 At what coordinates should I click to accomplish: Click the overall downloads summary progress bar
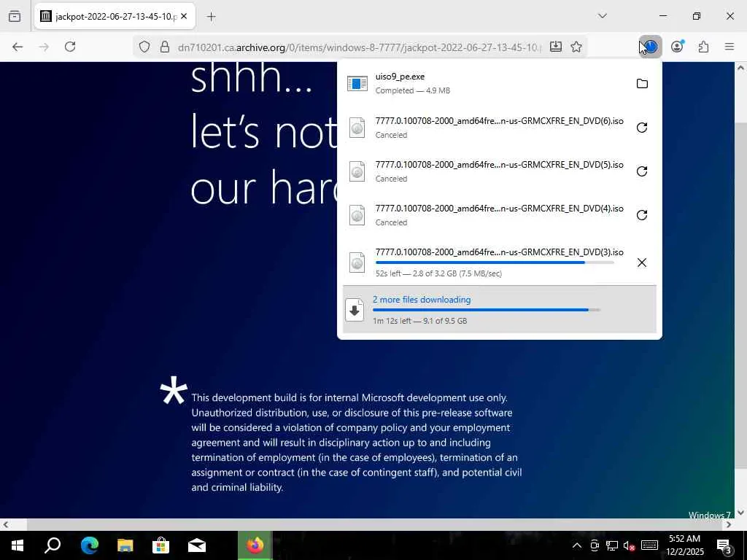coord(487,310)
